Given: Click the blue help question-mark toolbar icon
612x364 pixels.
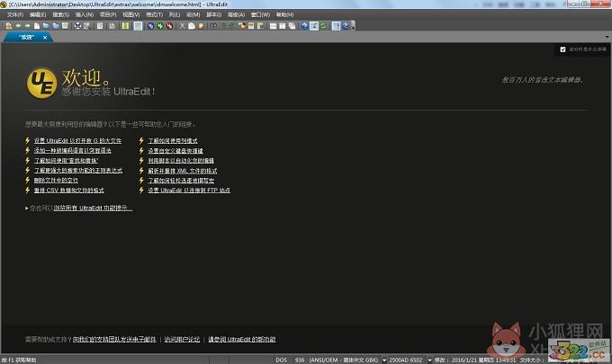Looking at the screenshot, I should [345, 26].
